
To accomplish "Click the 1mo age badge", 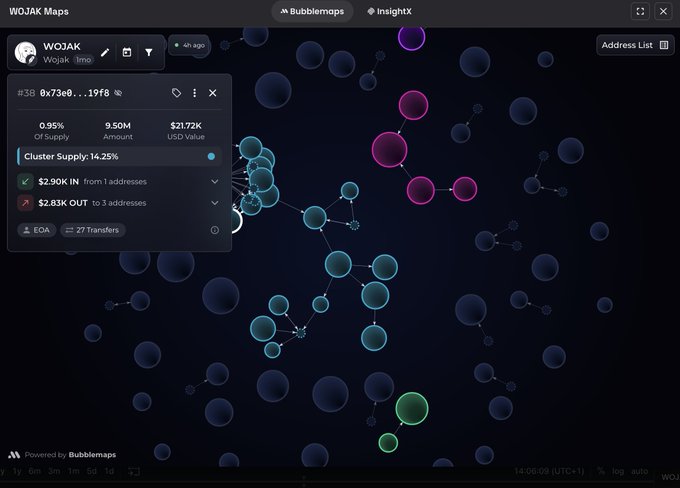I will [x=83, y=60].
